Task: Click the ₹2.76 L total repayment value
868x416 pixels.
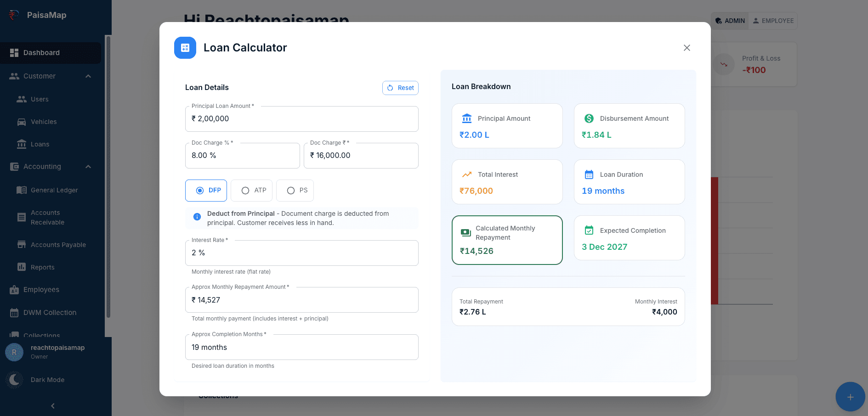Action: pos(473,312)
